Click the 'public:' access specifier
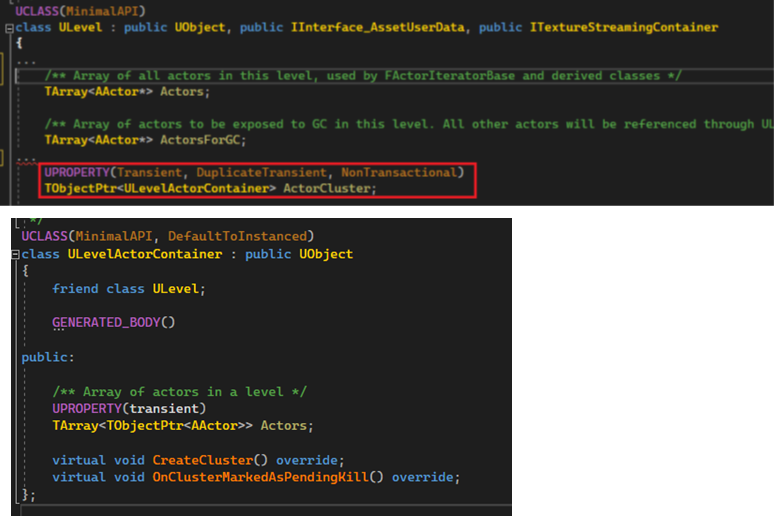Screen dimensions: 778x520 click(x=48, y=357)
